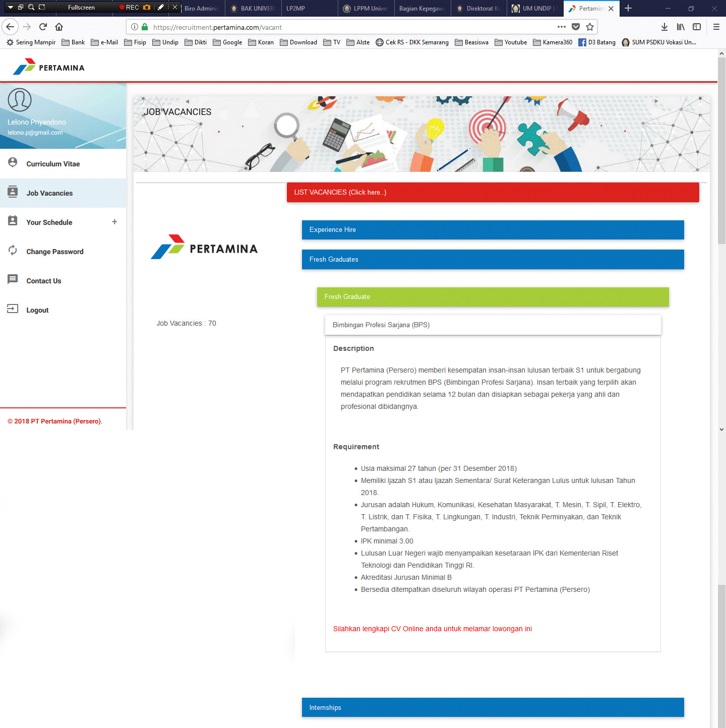The width and height of the screenshot is (726, 728).
Task: Open the Library bookshelf icon
Action: pyautogui.click(x=681, y=27)
